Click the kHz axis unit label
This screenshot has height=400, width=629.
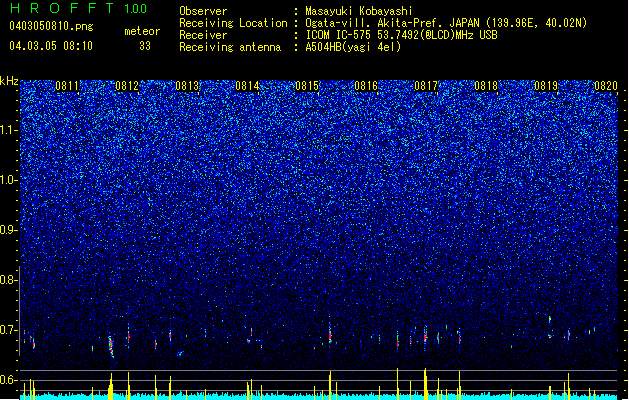coord(9,81)
